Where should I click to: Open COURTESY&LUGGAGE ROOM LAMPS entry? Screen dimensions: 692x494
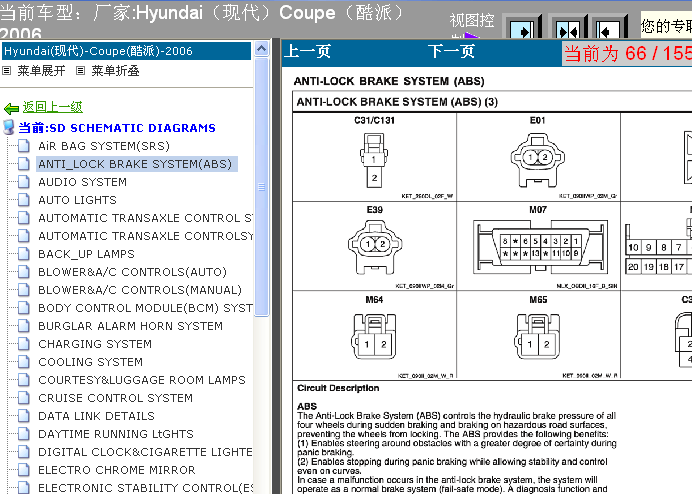(142, 380)
